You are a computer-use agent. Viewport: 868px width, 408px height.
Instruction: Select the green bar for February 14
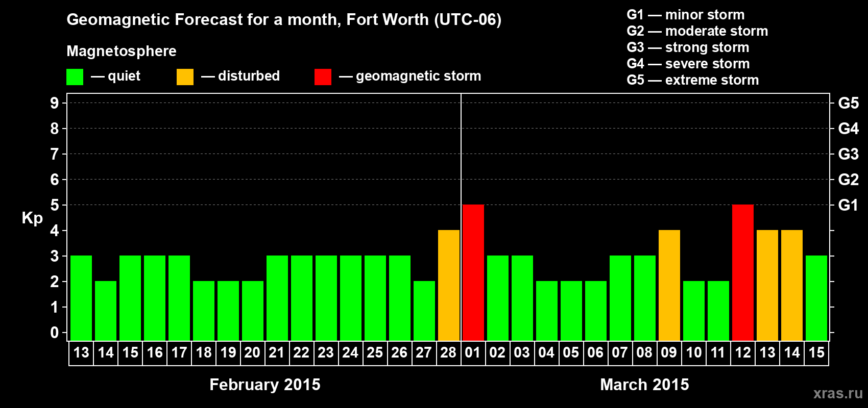106,311
